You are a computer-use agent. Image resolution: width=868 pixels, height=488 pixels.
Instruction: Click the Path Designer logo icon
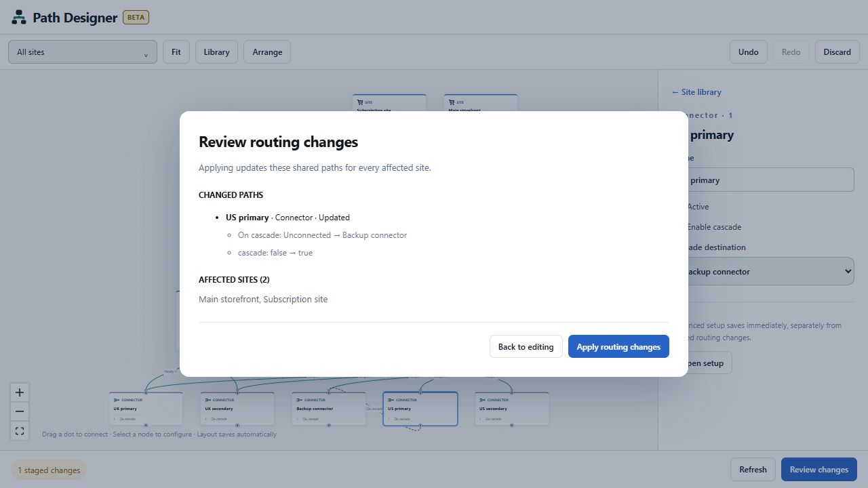(x=19, y=17)
